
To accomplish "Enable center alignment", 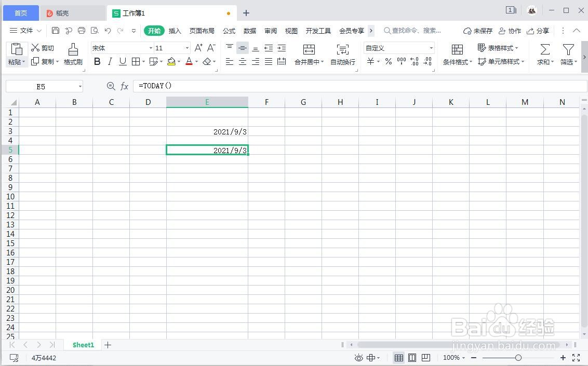I will tap(242, 61).
